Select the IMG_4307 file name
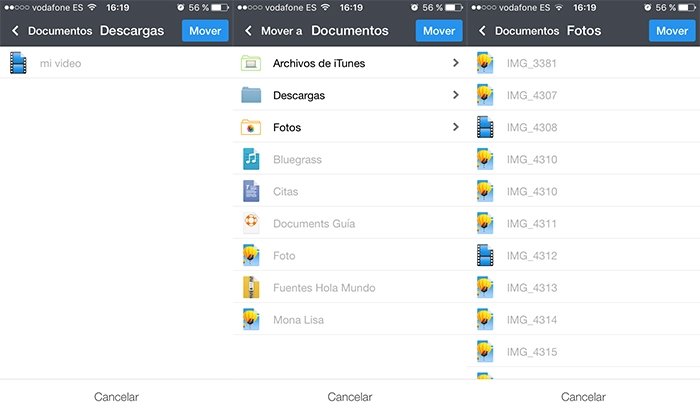Screen dimensions: 700x414 [531, 96]
